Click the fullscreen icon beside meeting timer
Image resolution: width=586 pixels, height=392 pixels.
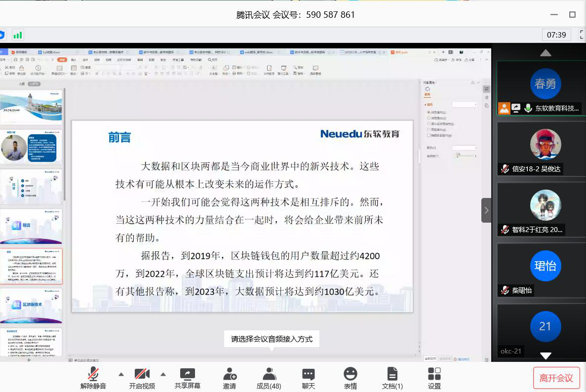pyautogui.click(x=581, y=35)
